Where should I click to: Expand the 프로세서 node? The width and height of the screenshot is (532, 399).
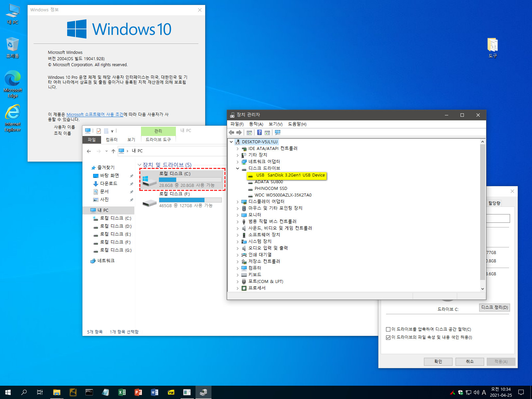click(238, 288)
